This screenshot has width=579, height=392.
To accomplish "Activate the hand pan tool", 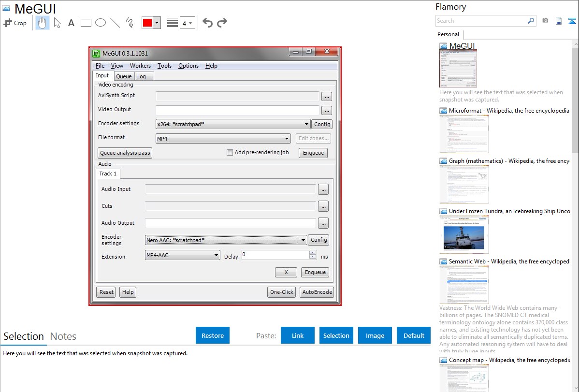I will pyautogui.click(x=43, y=23).
